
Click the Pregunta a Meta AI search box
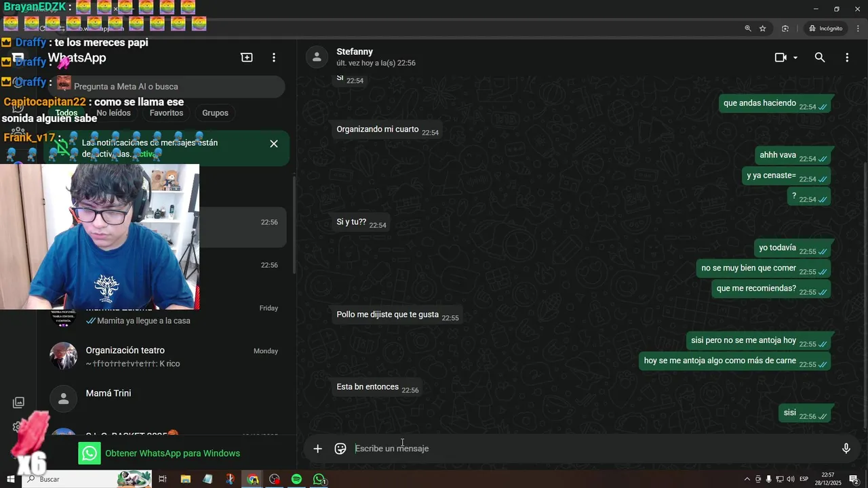point(166,86)
